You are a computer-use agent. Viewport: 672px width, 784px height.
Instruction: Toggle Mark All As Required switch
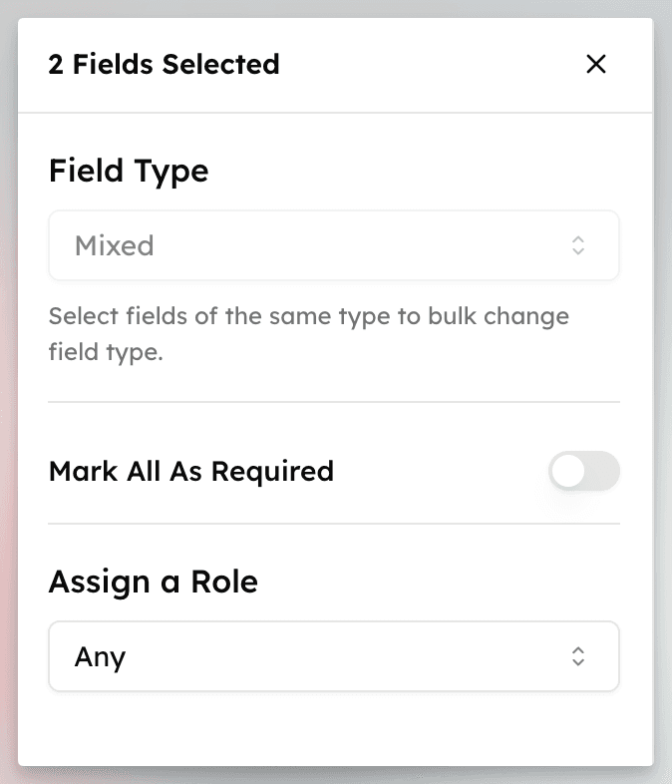tap(583, 472)
